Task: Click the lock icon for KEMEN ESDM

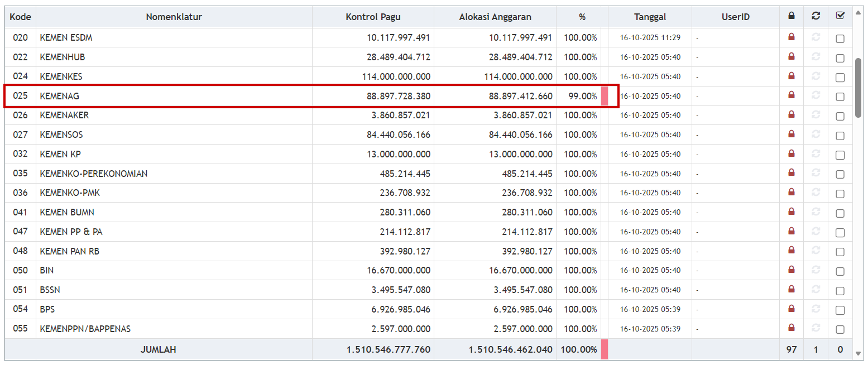Action: (791, 37)
